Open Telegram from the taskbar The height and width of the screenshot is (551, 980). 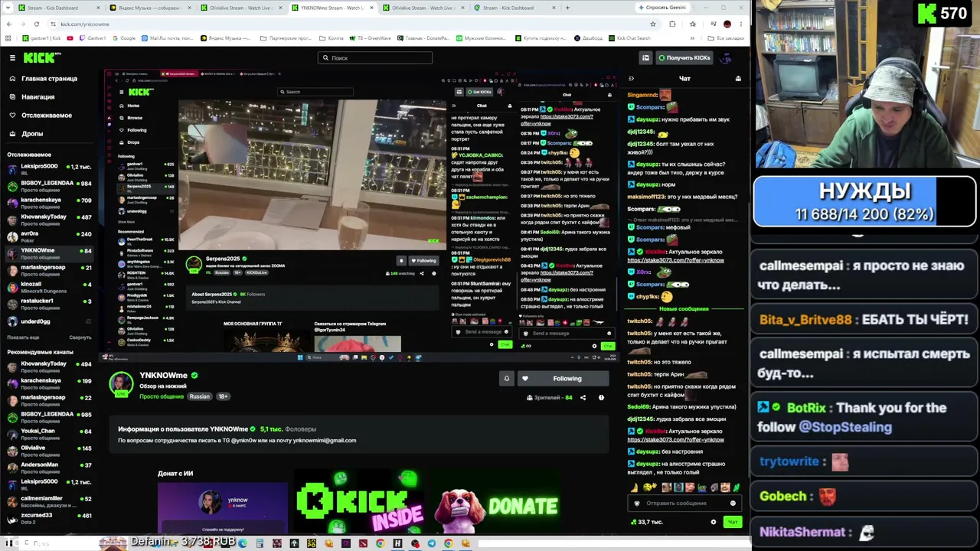pyautogui.click(x=432, y=543)
